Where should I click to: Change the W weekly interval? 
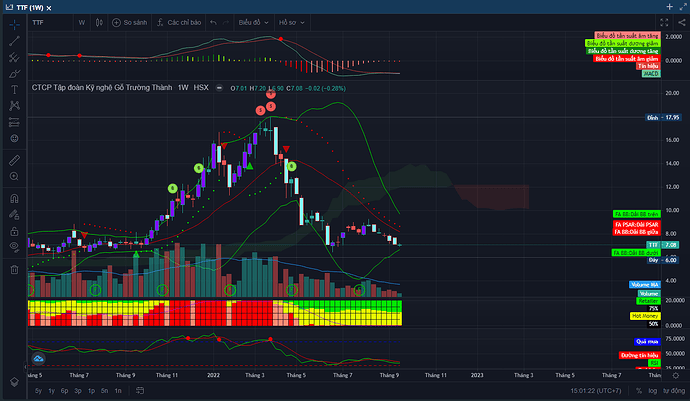click(x=81, y=22)
